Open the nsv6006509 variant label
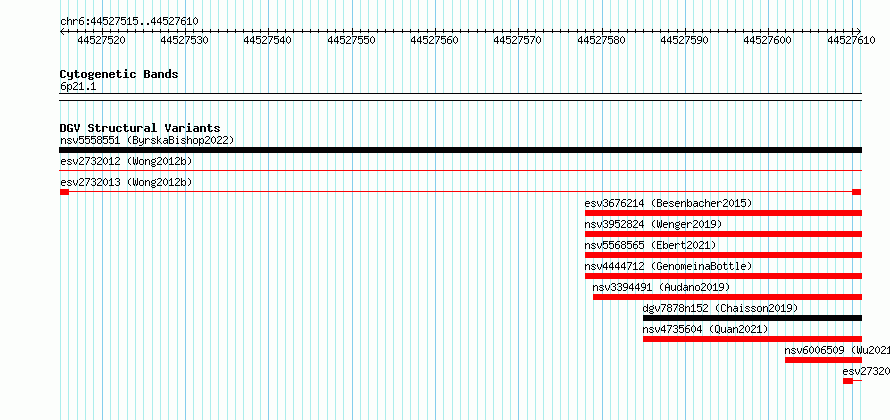Screen dimensions: 890x420 (837, 350)
